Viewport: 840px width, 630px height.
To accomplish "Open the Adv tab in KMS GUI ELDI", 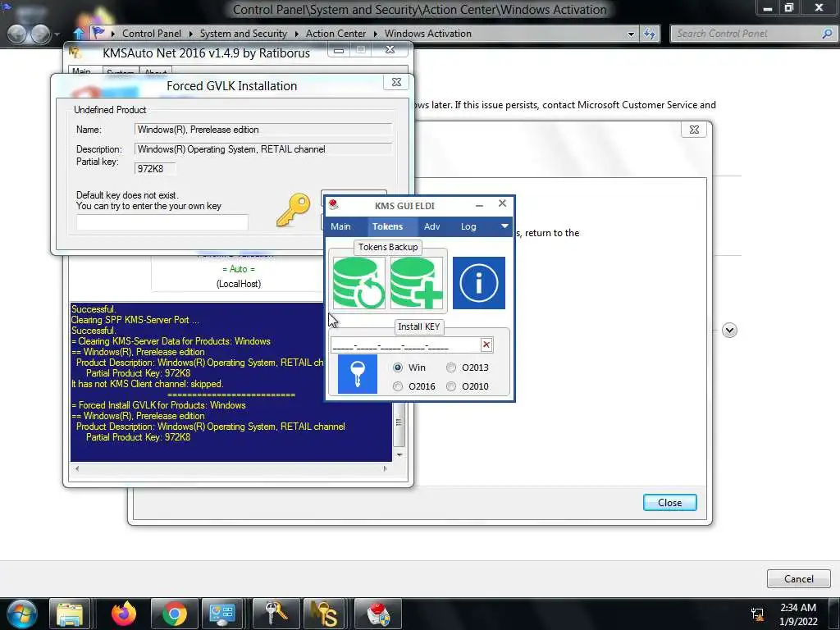I will (431, 226).
